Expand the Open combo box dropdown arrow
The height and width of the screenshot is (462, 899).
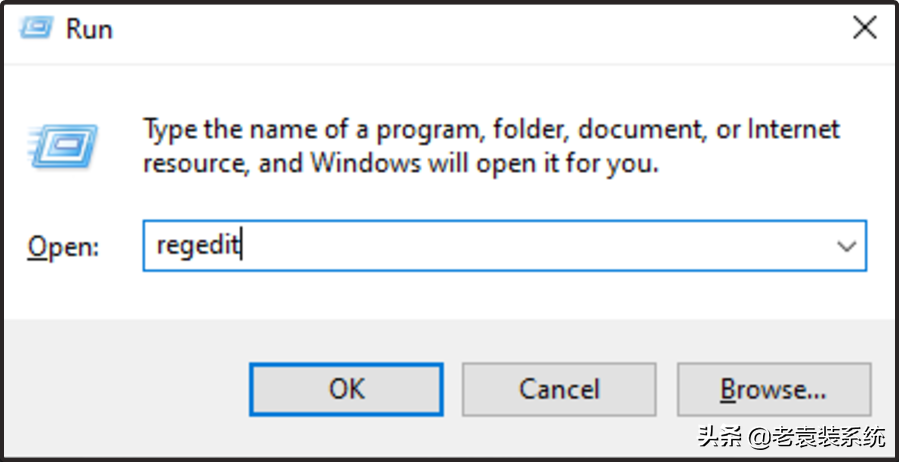(x=846, y=246)
